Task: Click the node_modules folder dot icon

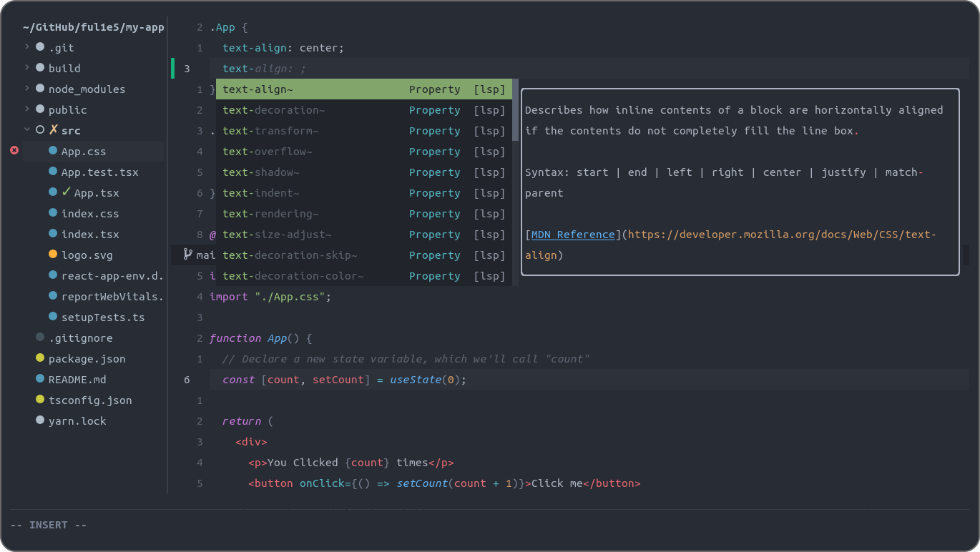Action: pyautogui.click(x=40, y=89)
